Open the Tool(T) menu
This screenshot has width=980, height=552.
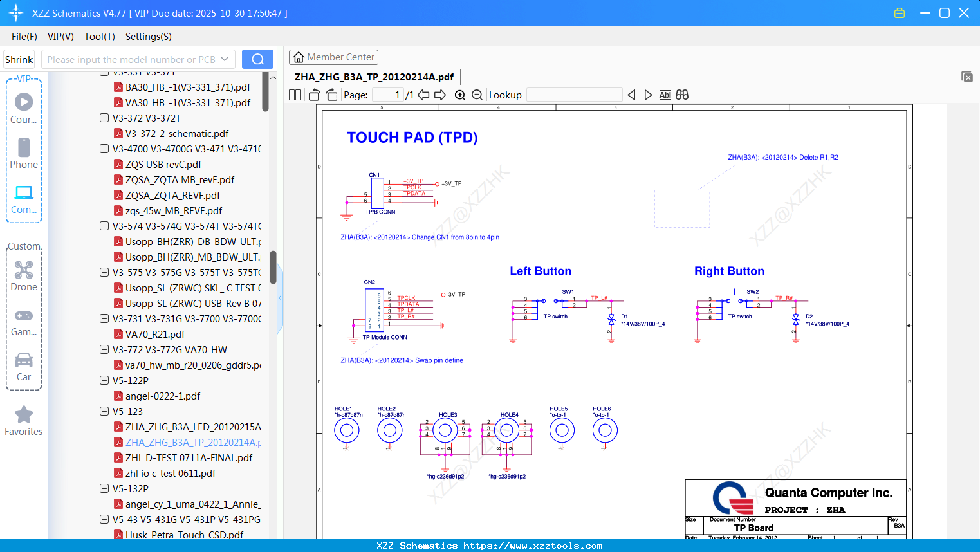click(x=100, y=37)
